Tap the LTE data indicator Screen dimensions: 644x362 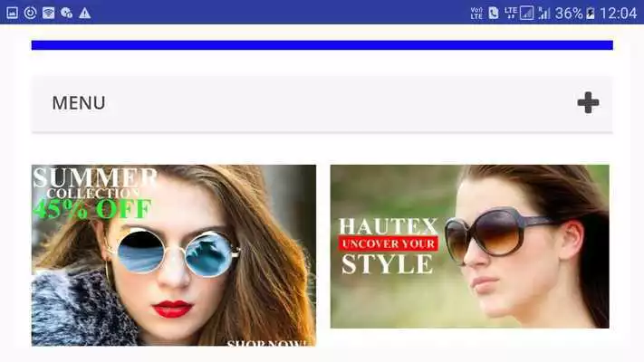[x=511, y=14]
